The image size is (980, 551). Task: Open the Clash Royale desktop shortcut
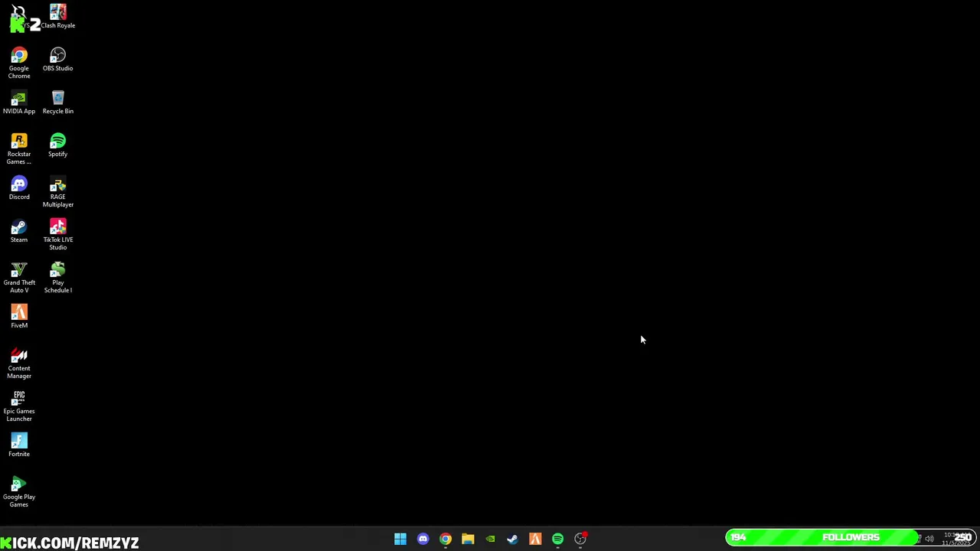coord(58,16)
